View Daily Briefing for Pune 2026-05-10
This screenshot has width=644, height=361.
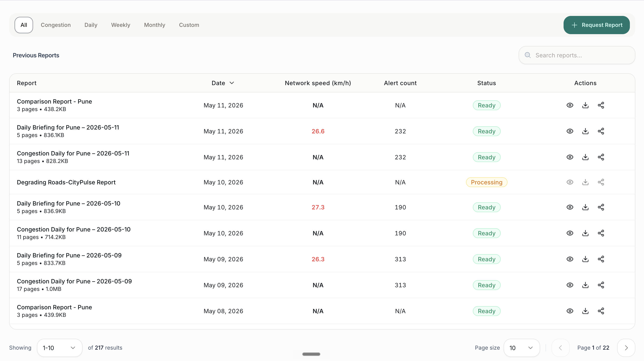coord(570,207)
